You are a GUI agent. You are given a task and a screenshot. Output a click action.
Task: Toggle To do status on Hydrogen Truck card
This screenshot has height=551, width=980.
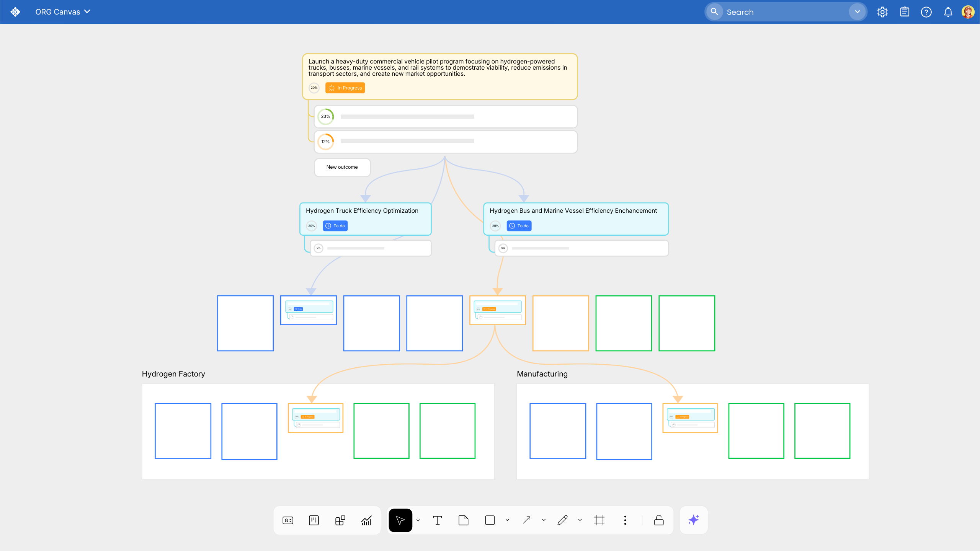coord(335,226)
